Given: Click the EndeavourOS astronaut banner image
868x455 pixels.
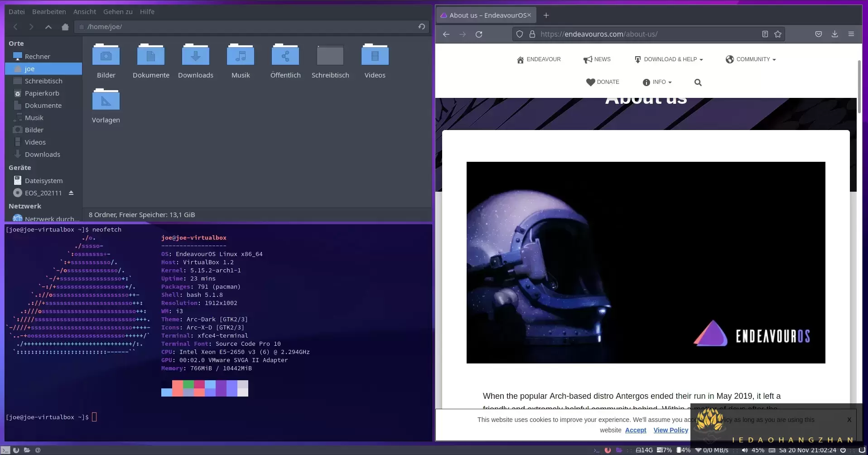Looking at the screenshot, I should click(646, 262).
